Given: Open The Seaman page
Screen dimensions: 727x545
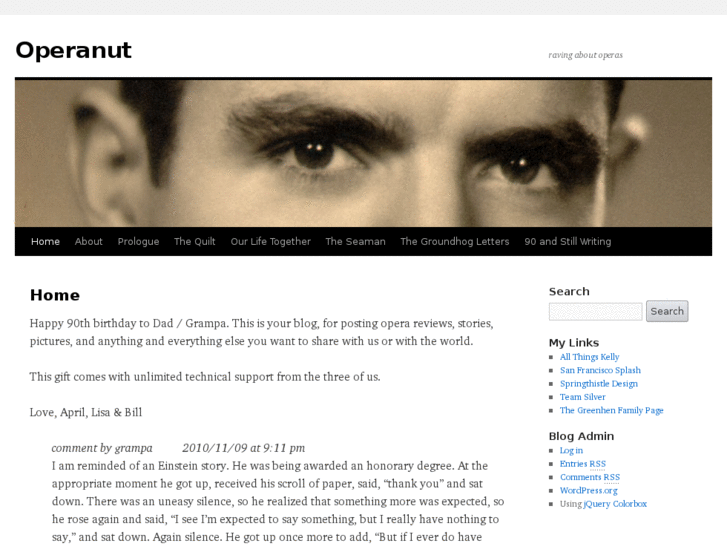Looking at the screenshot, I should [356, 241].
